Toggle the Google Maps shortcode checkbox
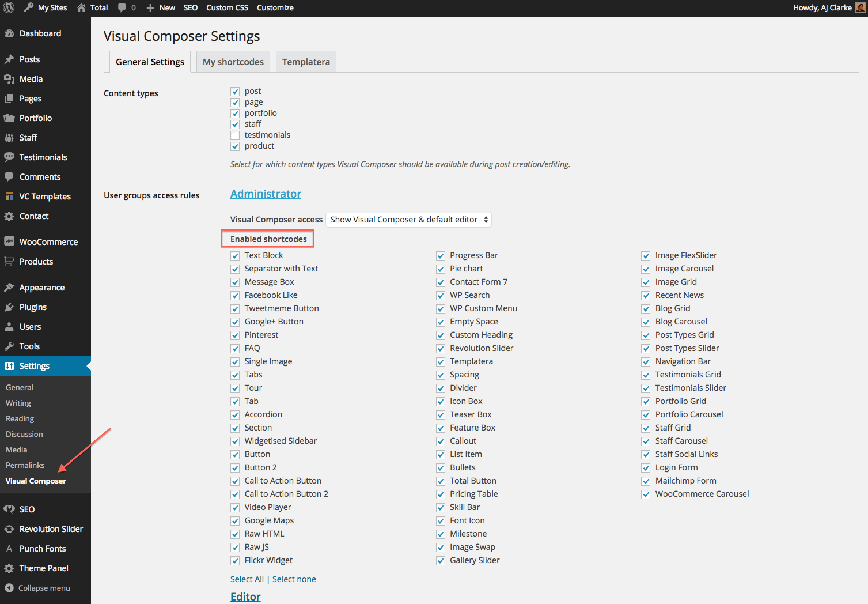The image size is (868, 604). point(235,521)
